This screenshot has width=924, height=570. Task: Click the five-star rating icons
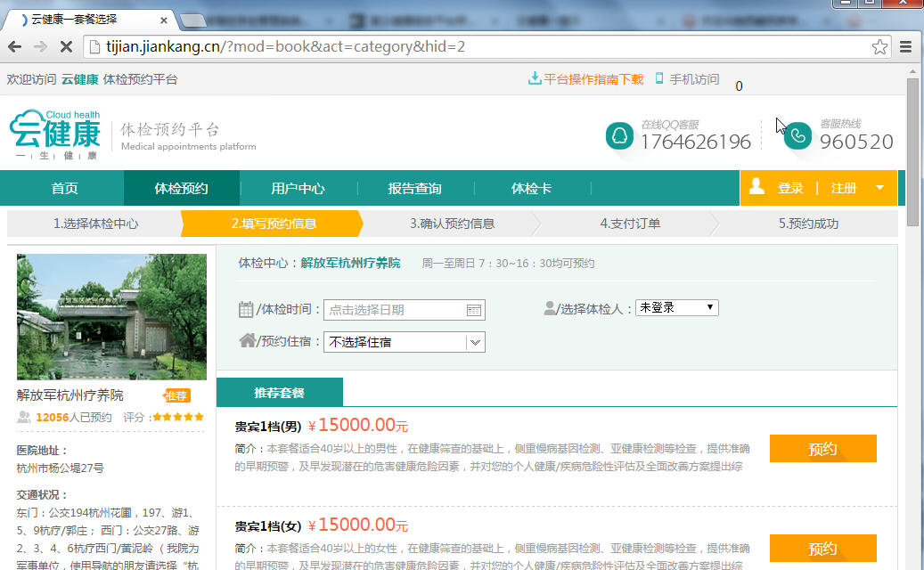[178, 417]
